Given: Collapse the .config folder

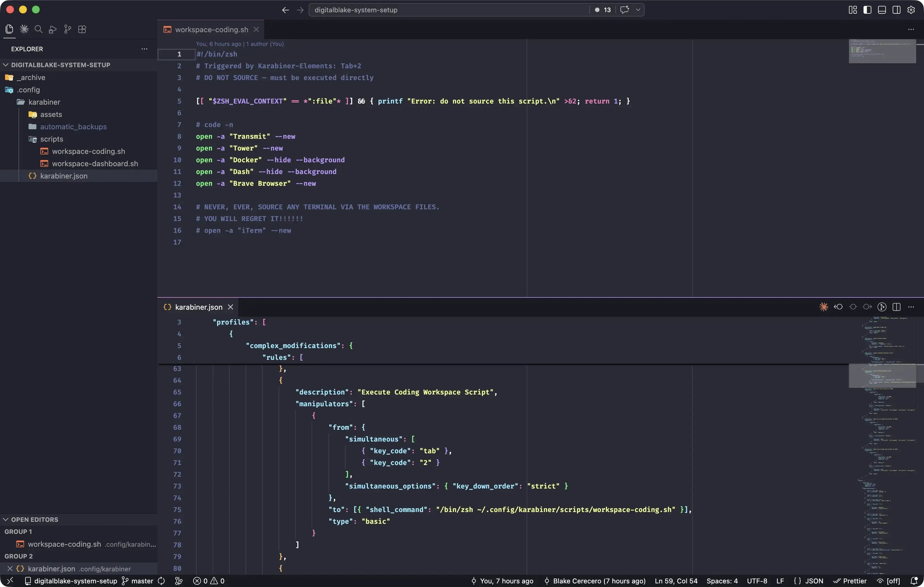Looking at the screenshot, I should pyautogui.click(x=78, y=90).
